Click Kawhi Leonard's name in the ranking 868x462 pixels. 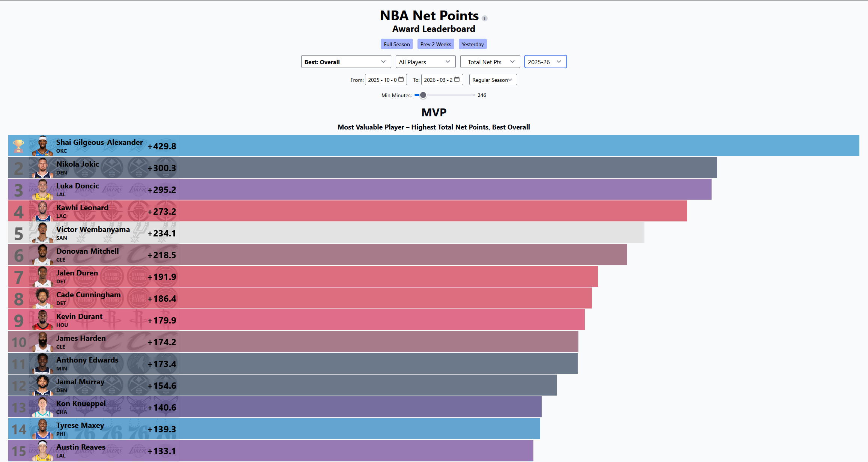click(82, 208)
